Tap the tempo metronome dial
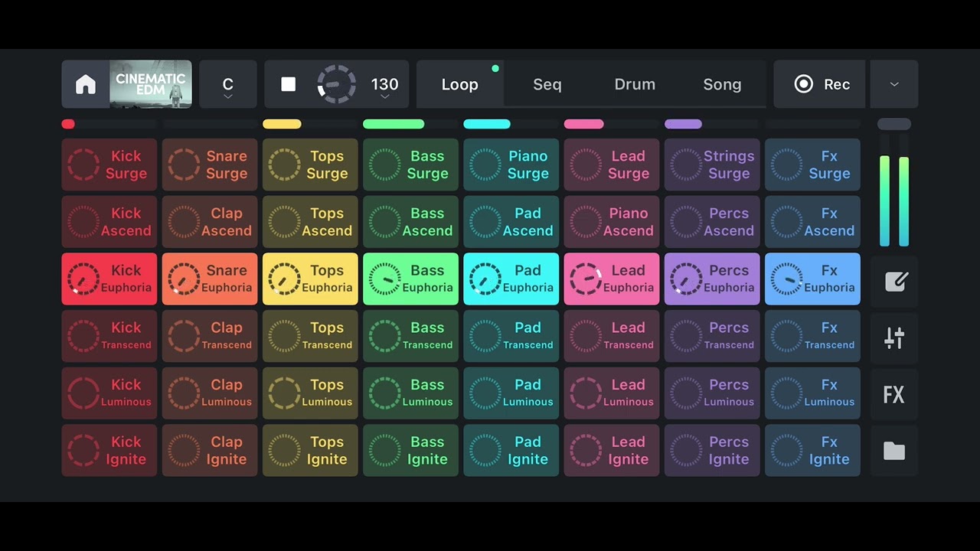Screen dimensions: 980x551 (337, 84)
